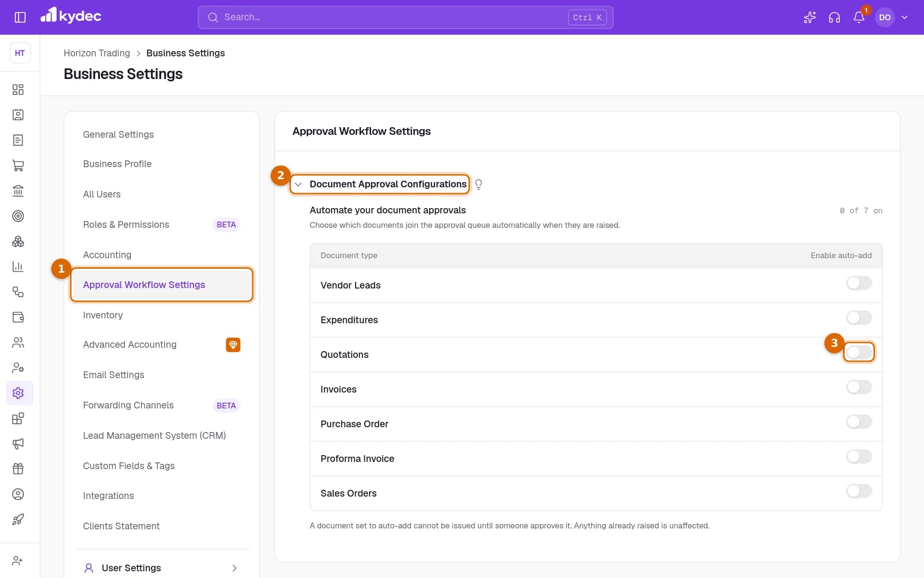The image size is (924, 578).
Task: Enable auto-add for Vendor Leads
Action: click(x=859, y=283)
